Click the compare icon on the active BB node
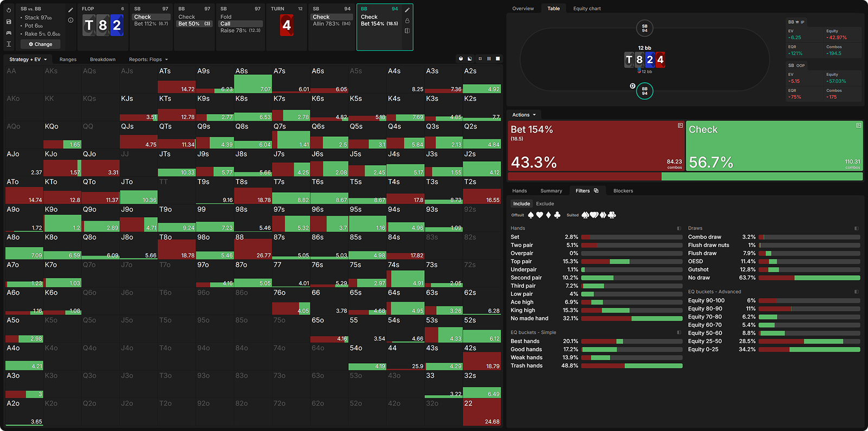 click(x=407, y=31)
